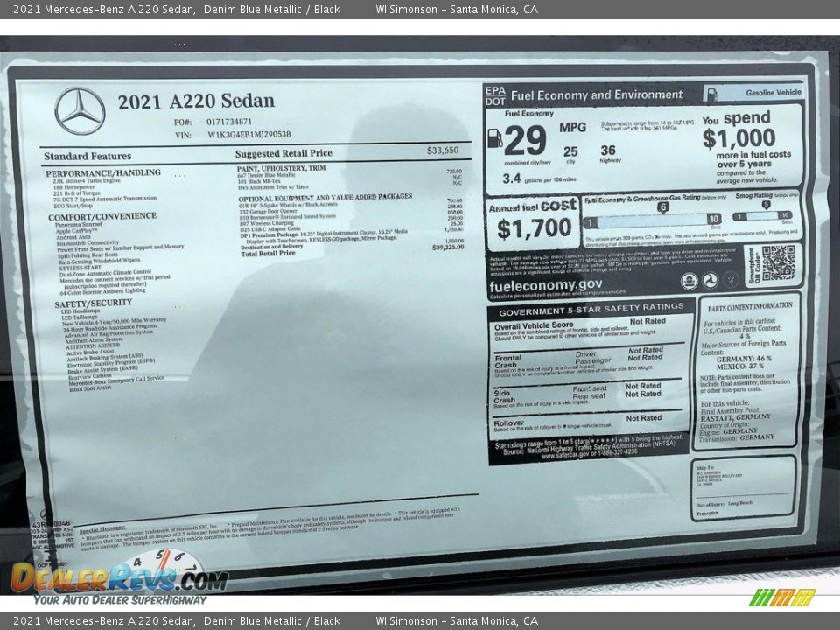
Task: Click 'Denim Blue Metallic / Black' in header caption
Action: (271, 9)
